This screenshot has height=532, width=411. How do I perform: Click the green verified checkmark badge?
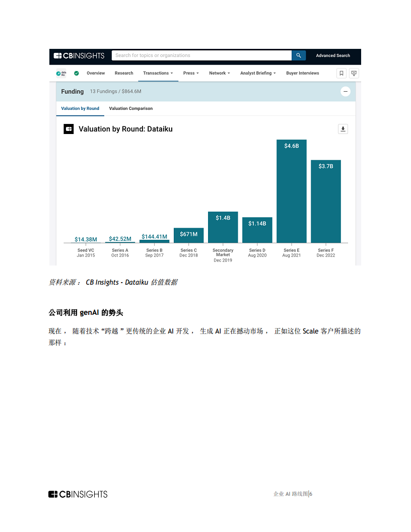(x=77, y=73)
